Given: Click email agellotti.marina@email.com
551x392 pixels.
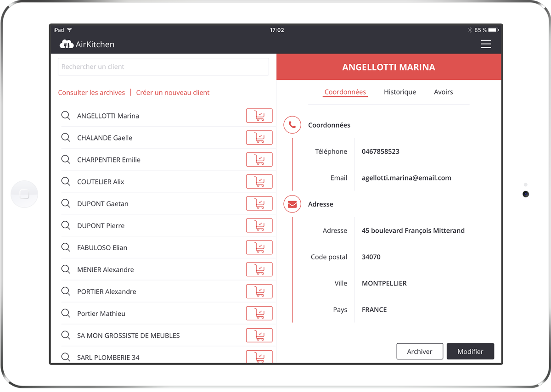Looking at the screenshot, I should point(406,178).
